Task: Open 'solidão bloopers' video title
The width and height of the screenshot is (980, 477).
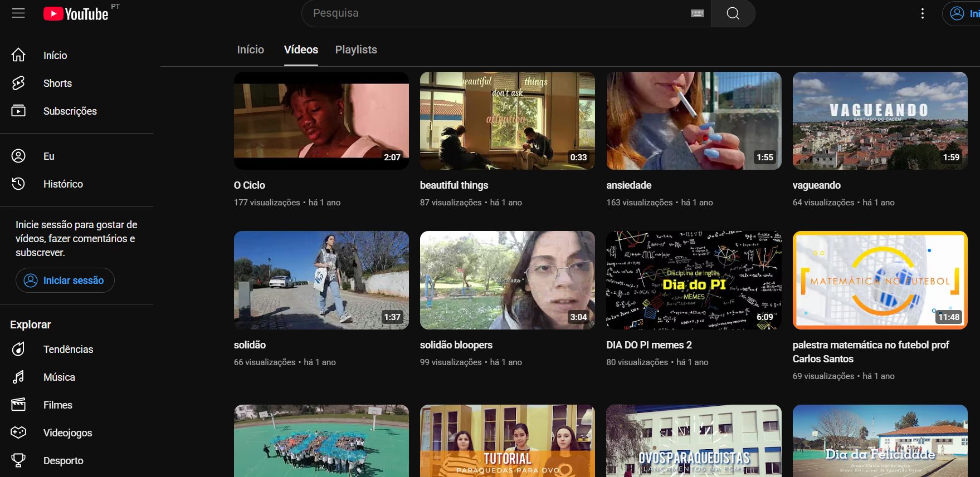Action: [456, 345]
